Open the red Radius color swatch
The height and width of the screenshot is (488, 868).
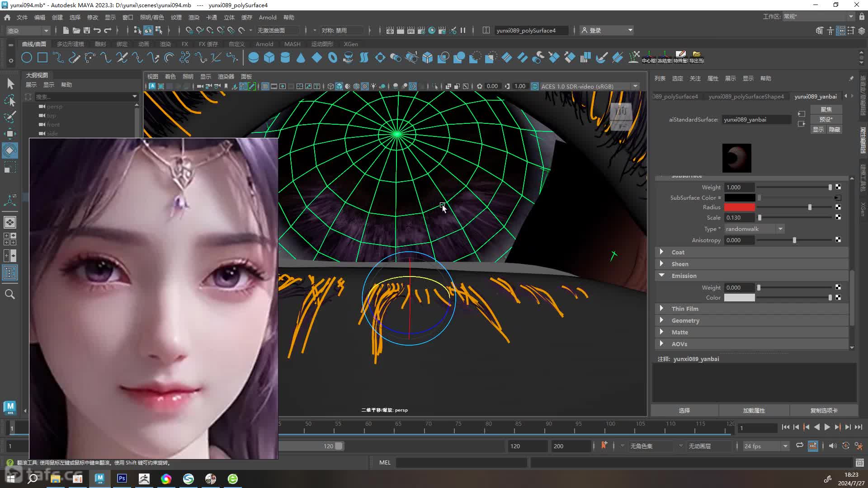pyautogui.click(x=740, y=207)
